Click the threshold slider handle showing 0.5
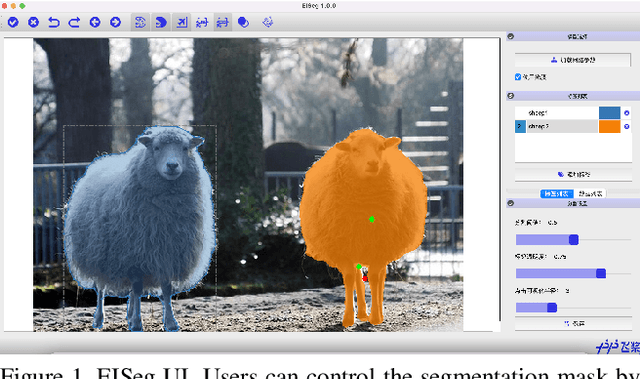Screen dimensions: 640x379 [x=573, y=239]
